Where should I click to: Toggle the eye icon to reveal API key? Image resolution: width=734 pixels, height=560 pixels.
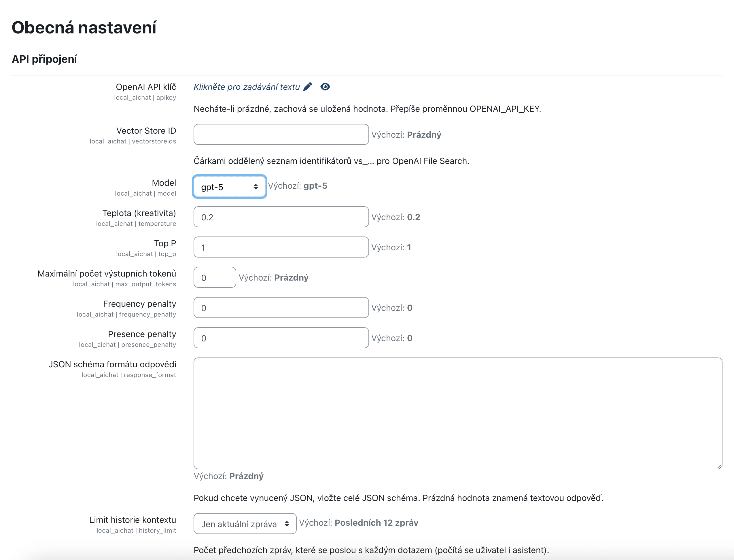point(325,87)
